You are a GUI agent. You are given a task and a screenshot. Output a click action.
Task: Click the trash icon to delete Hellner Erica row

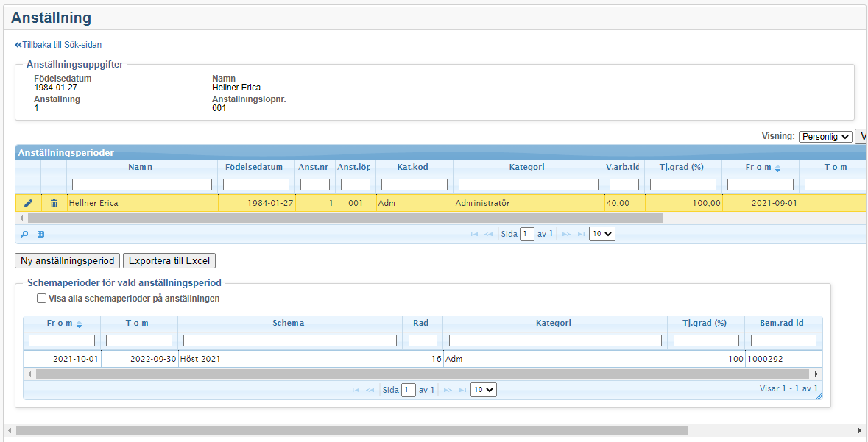[54, 203]
